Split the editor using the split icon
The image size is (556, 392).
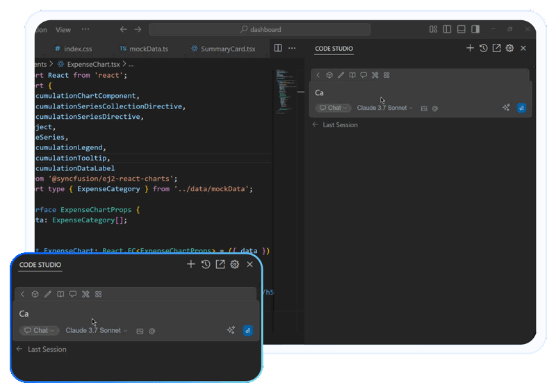click(x=278, y=49)
